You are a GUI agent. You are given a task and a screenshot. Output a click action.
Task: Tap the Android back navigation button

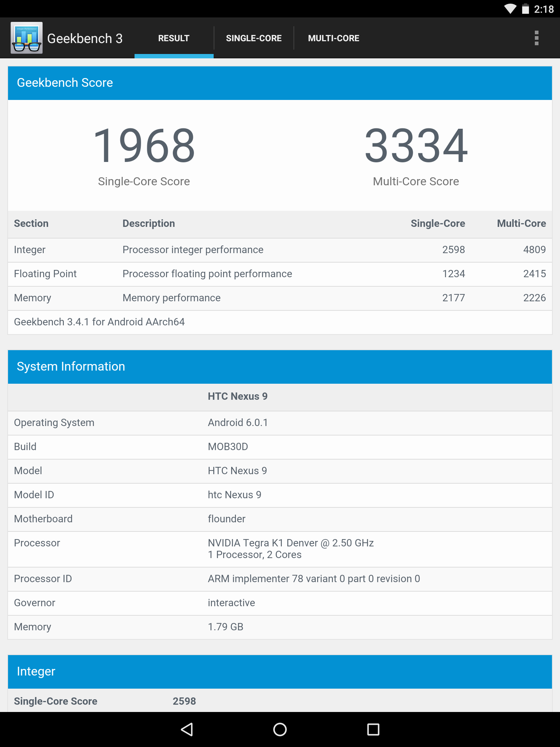click(187, 729)
